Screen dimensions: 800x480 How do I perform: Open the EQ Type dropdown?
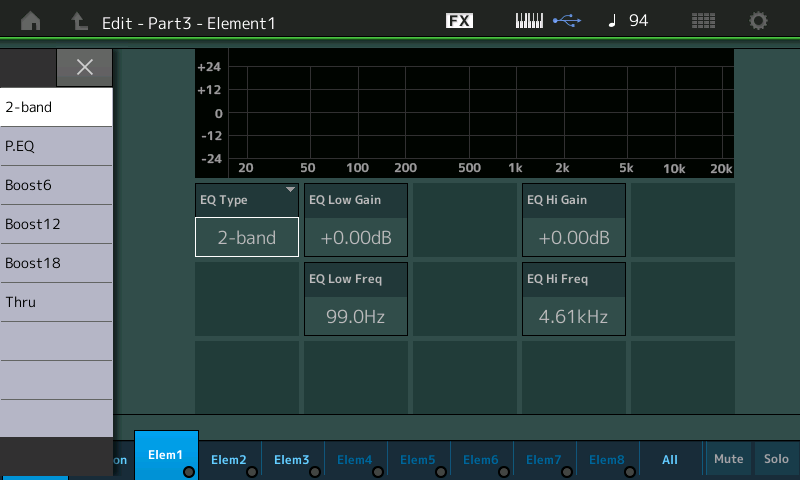(247, 220)
